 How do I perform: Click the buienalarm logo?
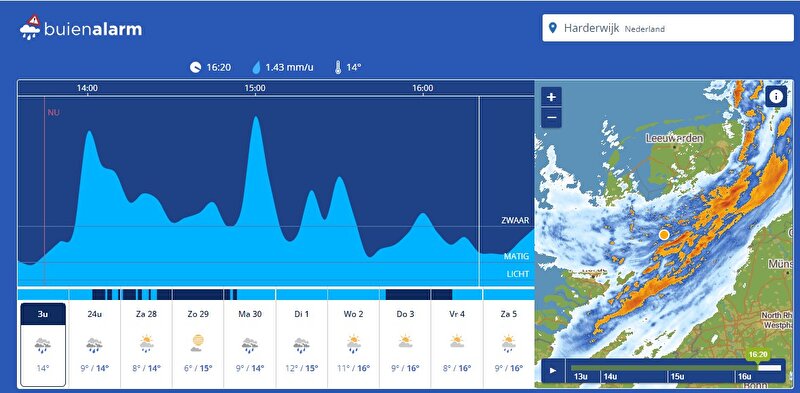81,28
